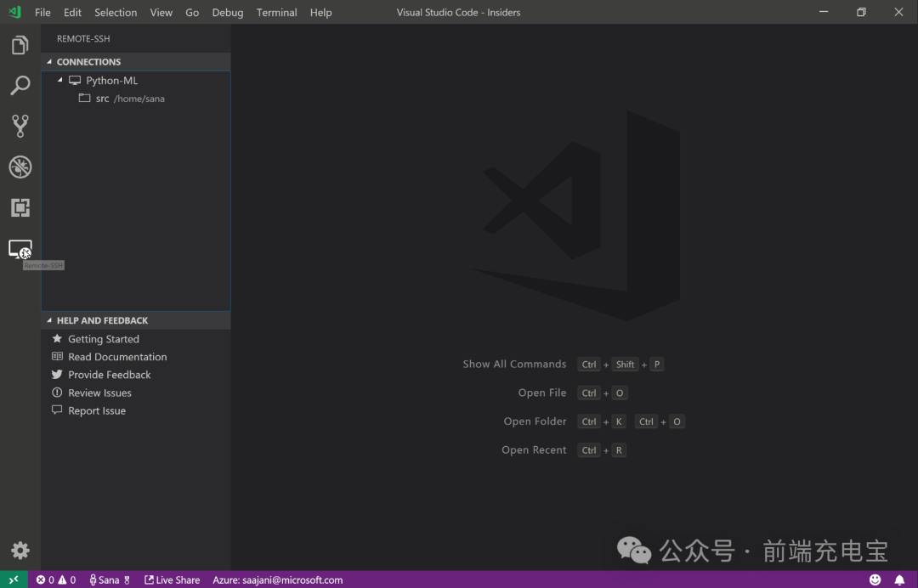Collapse the Help and Feedback section
The image size is (918, 588).
coord(49,320)
